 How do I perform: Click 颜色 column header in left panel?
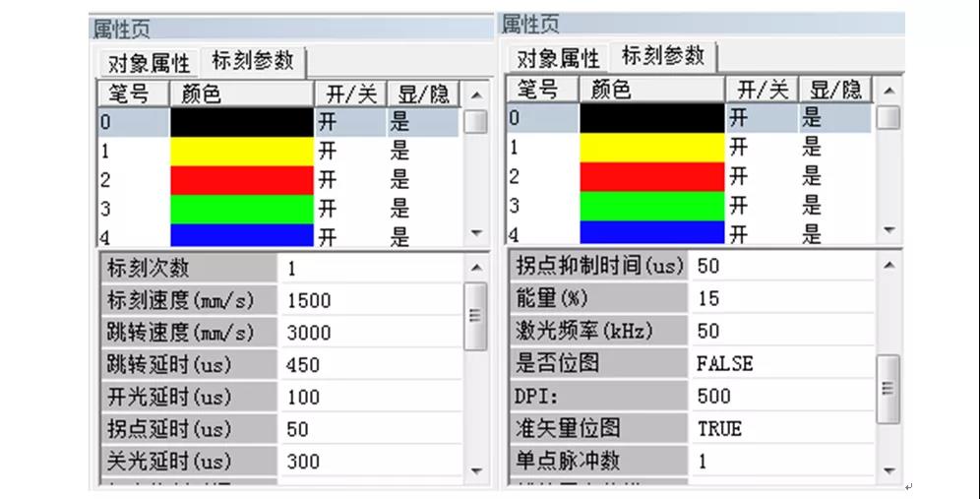pos(241,94)
